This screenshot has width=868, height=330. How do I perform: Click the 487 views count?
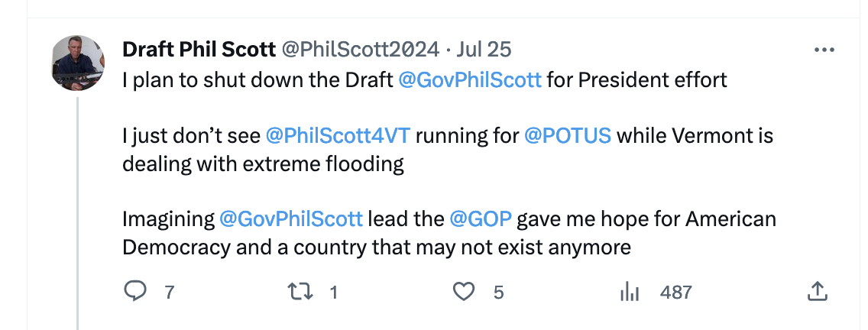(675, 292)
